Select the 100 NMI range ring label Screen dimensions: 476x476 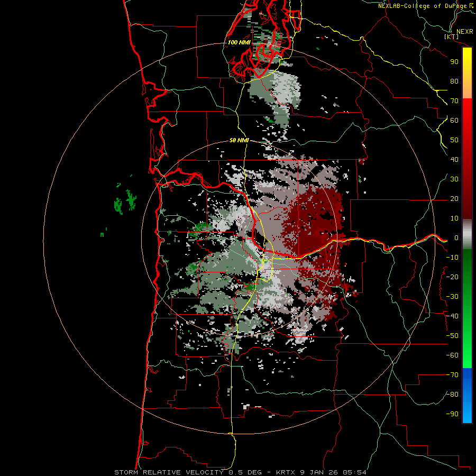pos(239,42)
